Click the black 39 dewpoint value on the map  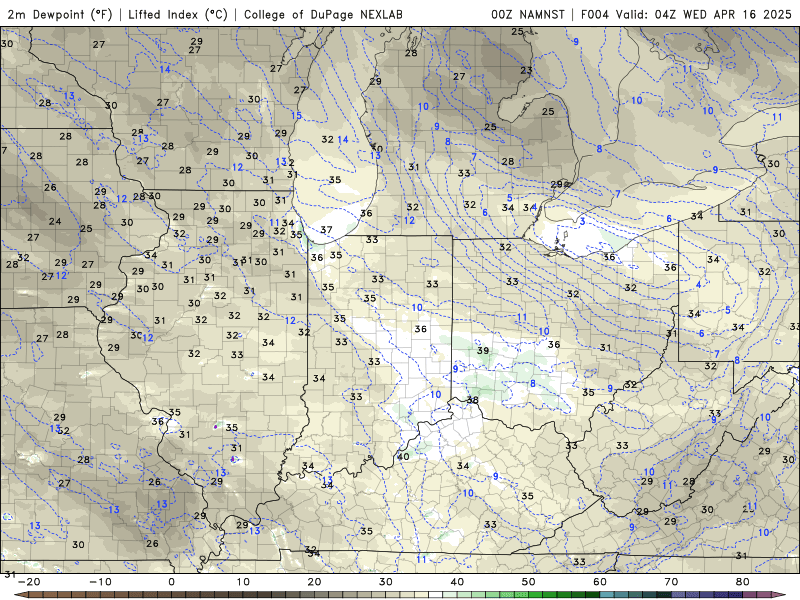click(x=483, y=351)
